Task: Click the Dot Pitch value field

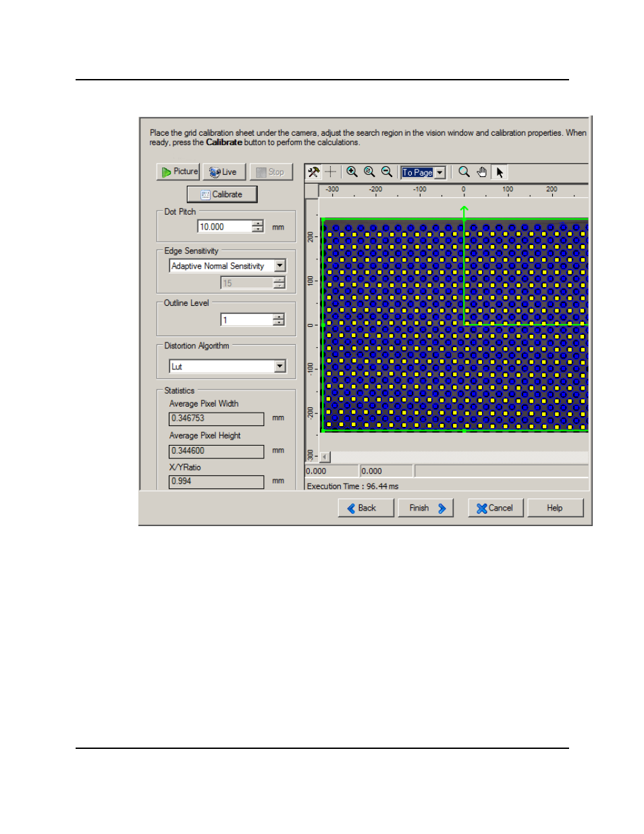Action: [x=224, y=227]
